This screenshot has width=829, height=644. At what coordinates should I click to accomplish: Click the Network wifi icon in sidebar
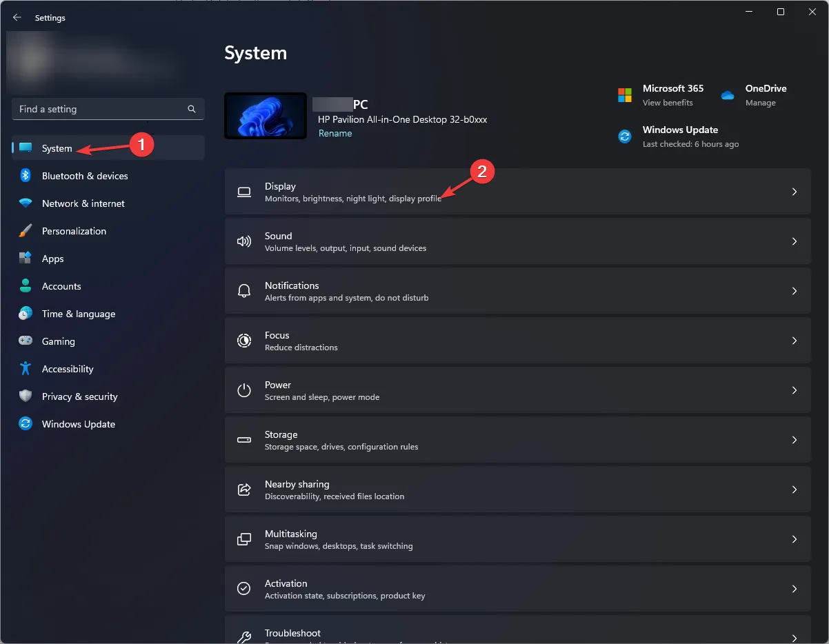coord(26,203)
